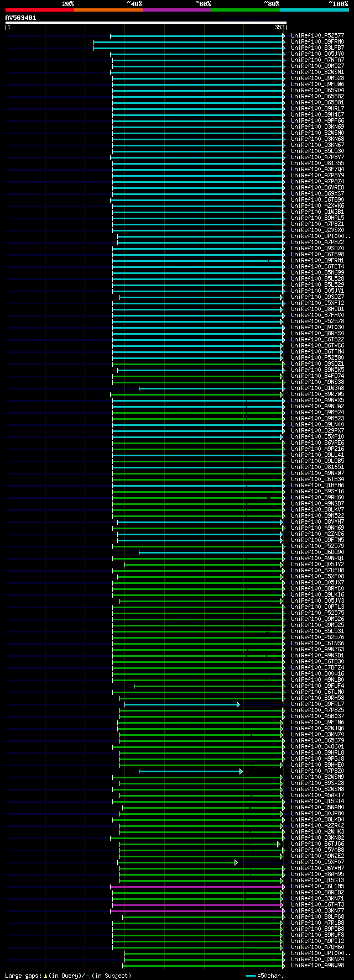Select hit UniRef100_Q05JY0
Image resolution: width=354 pixels, height=980 pixels.
(x=317, y=54)
